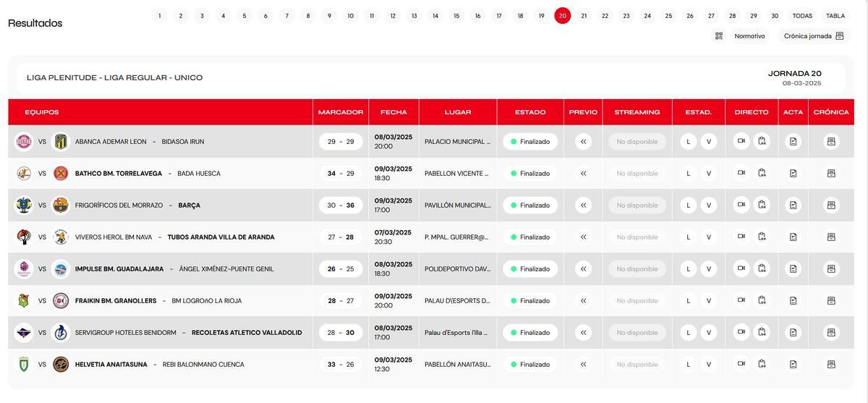Screen dimensions: 868x403
Task: Click the Bidasoa Irun team crest
Action: [x=61, y=142]
